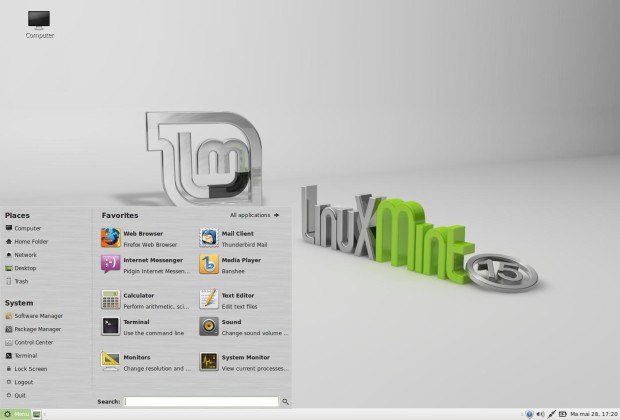Launch Text Editor from Favorites

pyautogui.click(x=209, y=299)
